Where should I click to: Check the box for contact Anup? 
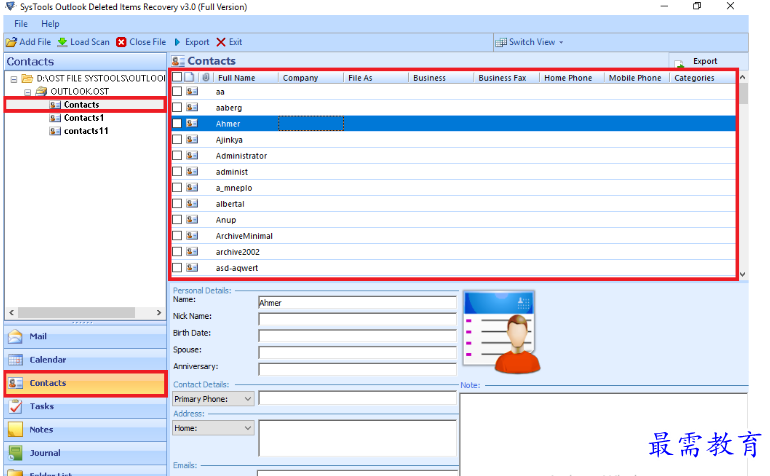click(177, 220)
